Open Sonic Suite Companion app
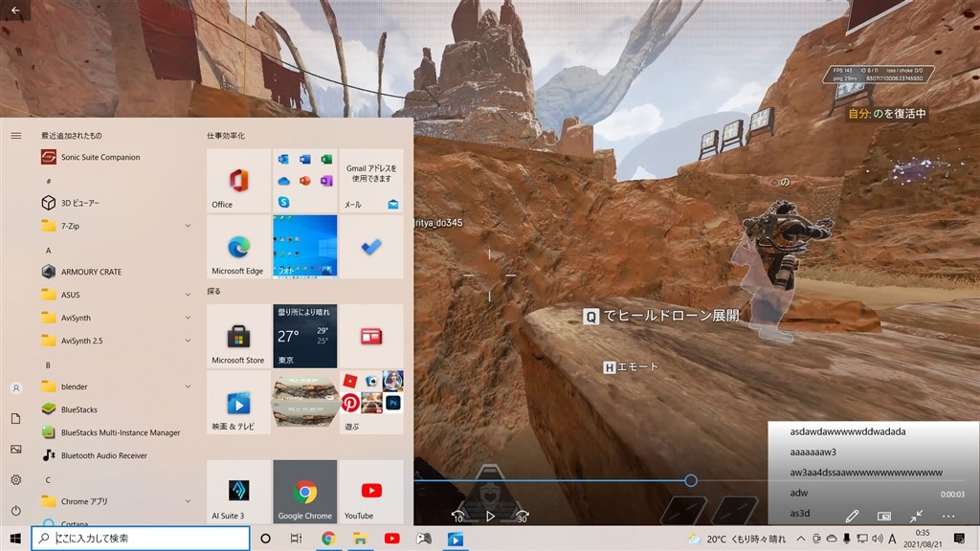 pos(100,158)
